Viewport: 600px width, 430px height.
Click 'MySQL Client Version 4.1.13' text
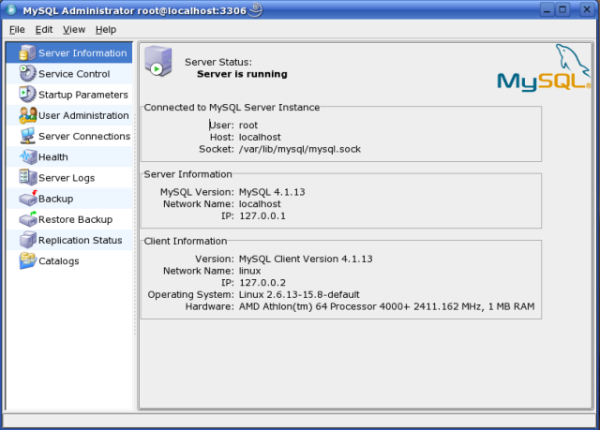click(305, 259)
